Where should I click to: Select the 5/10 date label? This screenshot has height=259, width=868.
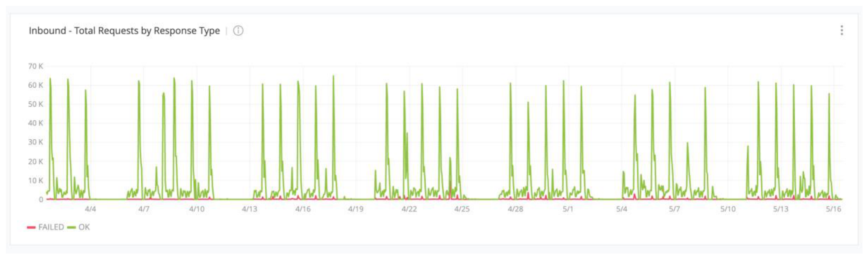pyautogui.click(x=728, y=209)
